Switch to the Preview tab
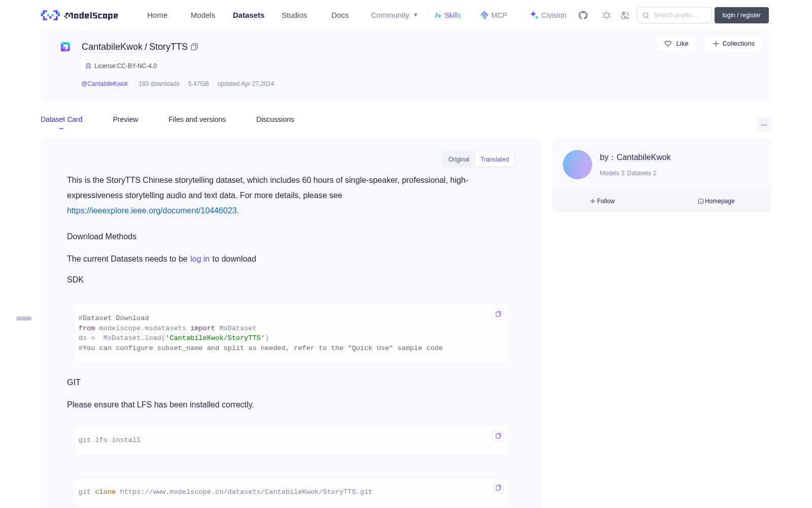This screenshot has width=812, height=508. tap(125, 119)
